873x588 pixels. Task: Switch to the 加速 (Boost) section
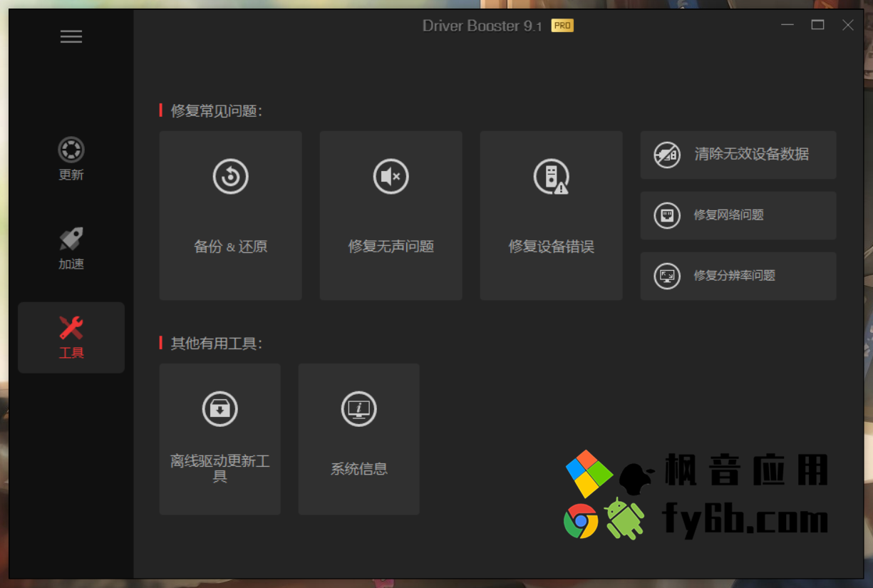tap(71, 248)
